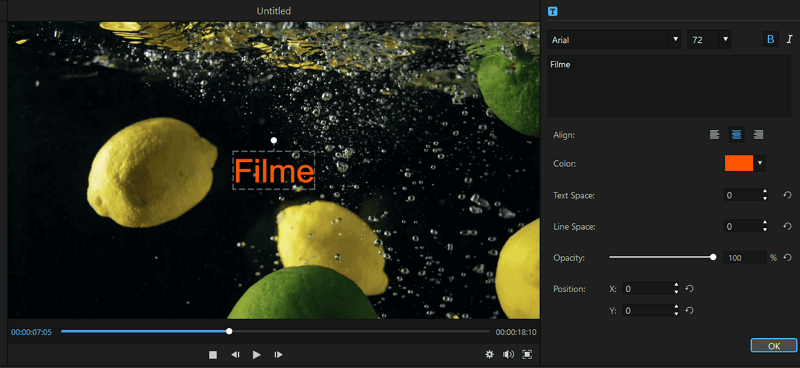The image size is (800, 368).
Task: Click the Text Space value field
Action: pos(742,195)
